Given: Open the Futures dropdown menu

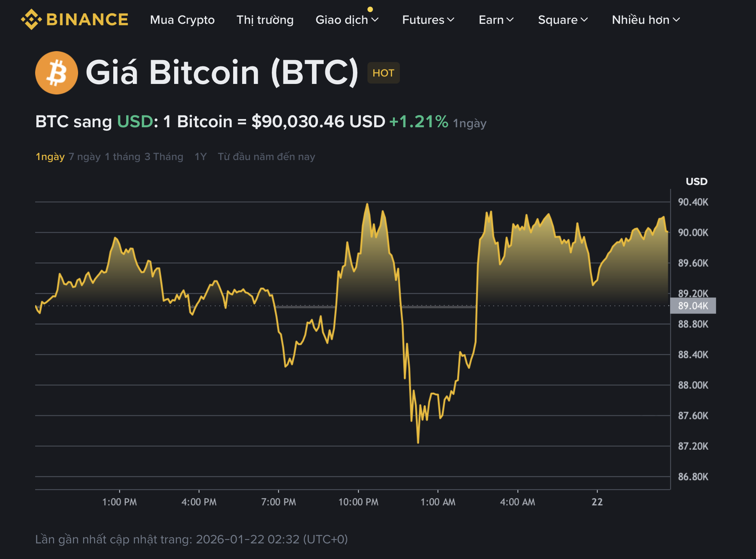Looking at the screenshot, I should pos(428,20).
